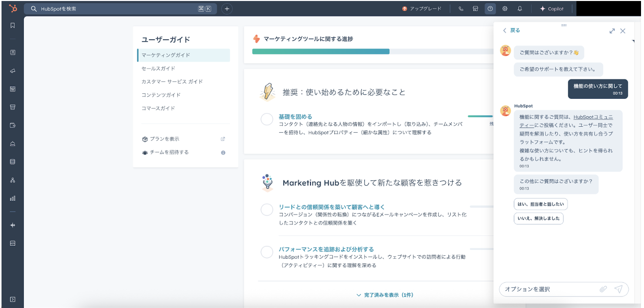Click the attachment paperclip icon in chat

point(603,289)
